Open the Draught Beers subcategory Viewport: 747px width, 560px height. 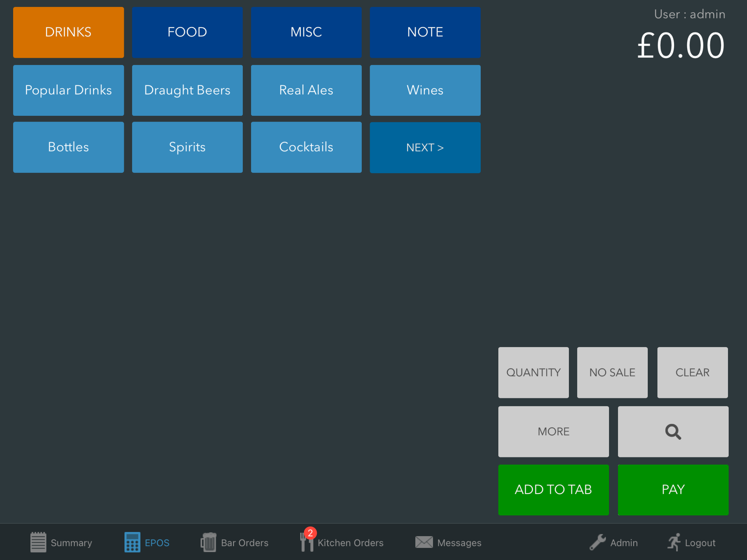pos(187,90)
